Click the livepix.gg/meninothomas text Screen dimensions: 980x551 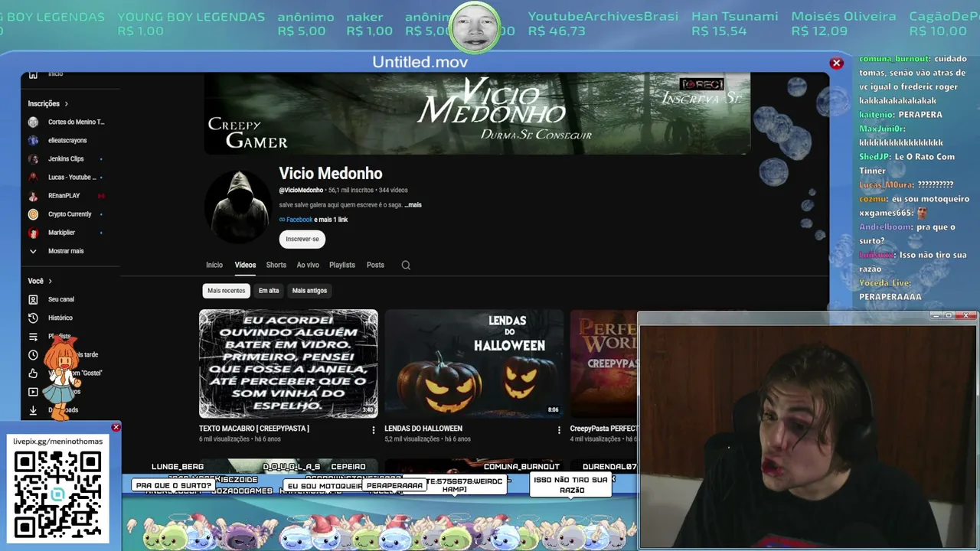(x=57, y=442)
